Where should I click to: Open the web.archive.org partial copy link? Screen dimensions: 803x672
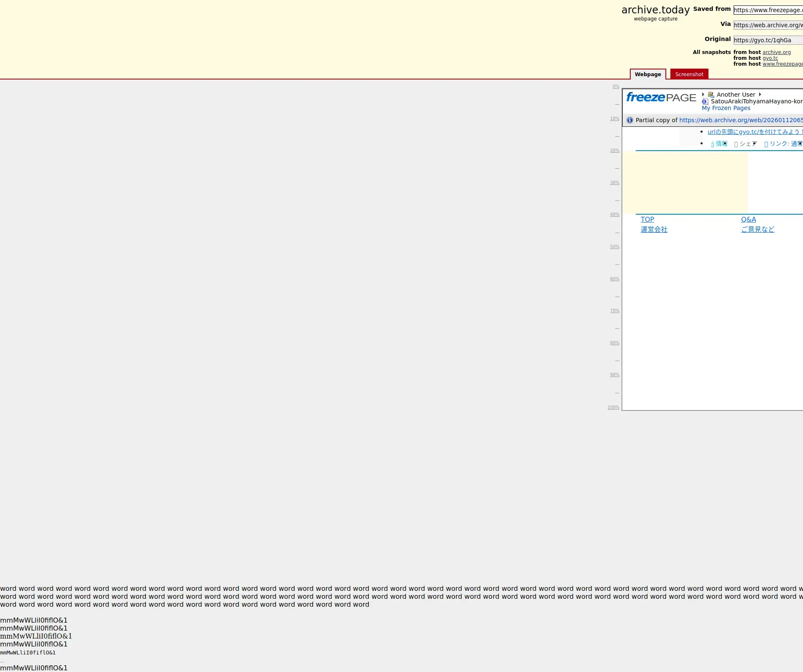[x=740, y=120]
